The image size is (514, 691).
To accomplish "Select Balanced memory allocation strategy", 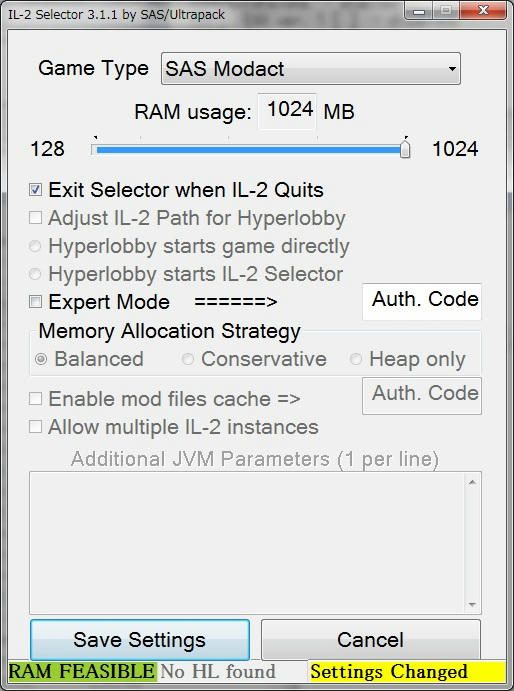I will (41, 359).
